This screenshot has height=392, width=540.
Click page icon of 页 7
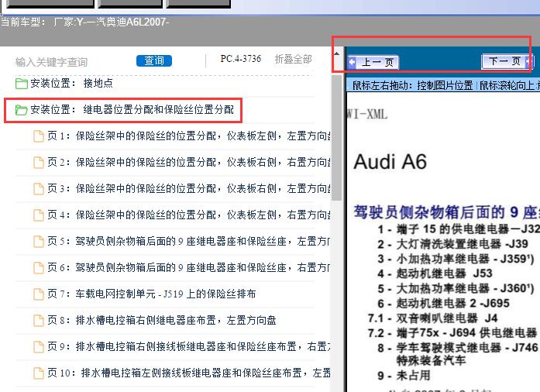point(39,294)
